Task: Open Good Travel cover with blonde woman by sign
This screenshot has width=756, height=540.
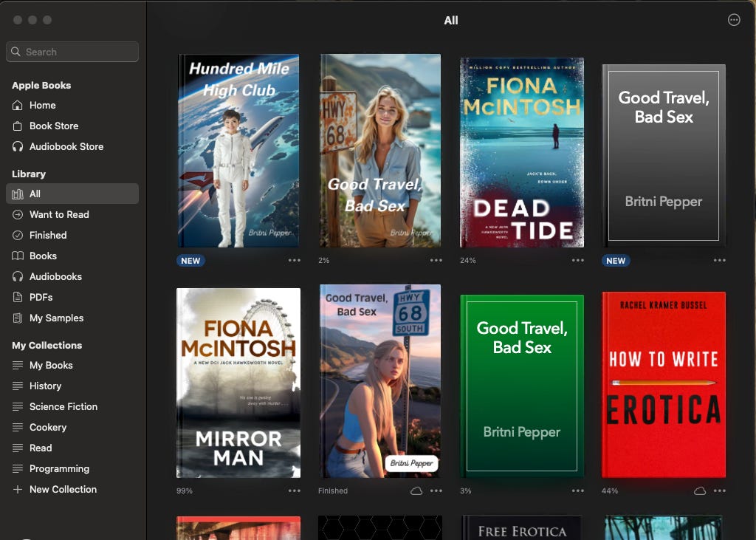Action: [380, 151]
